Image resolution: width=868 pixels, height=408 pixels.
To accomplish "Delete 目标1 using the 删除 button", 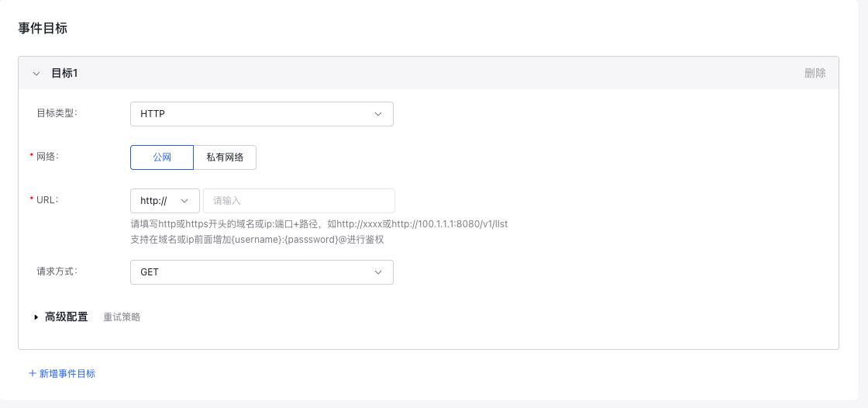I will 815,73.
